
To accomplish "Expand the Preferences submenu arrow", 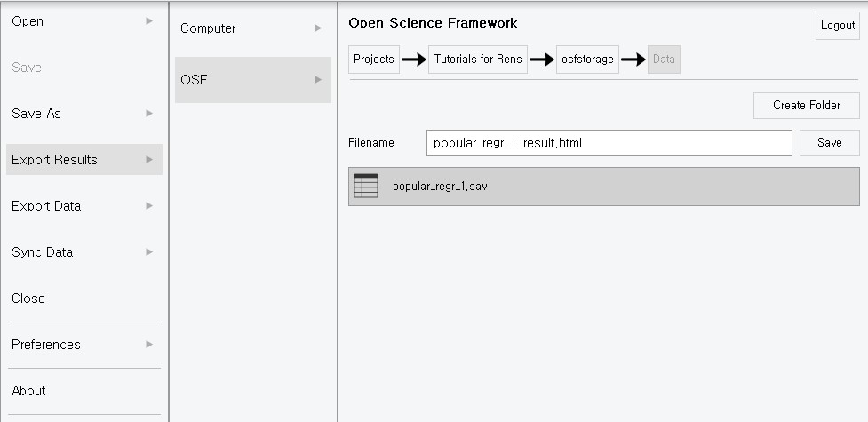I will pyautogui.click(x=149, y=344).
